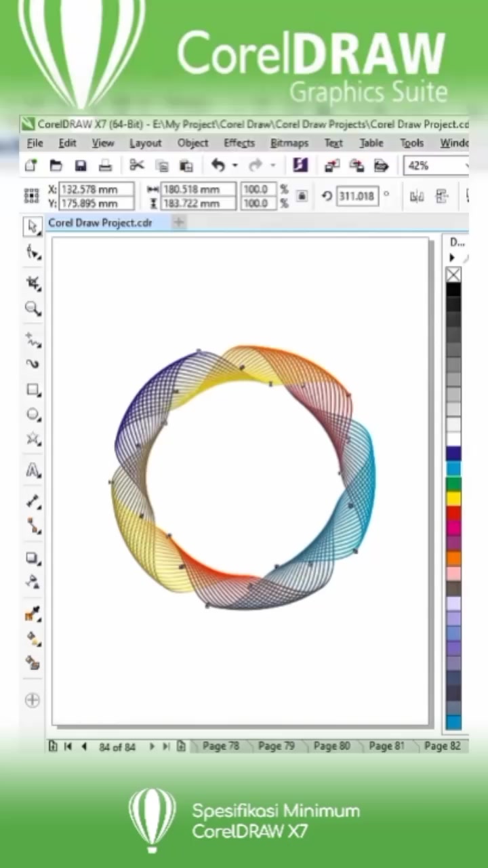
Task: Undo the last action
Action: point(218,165)
